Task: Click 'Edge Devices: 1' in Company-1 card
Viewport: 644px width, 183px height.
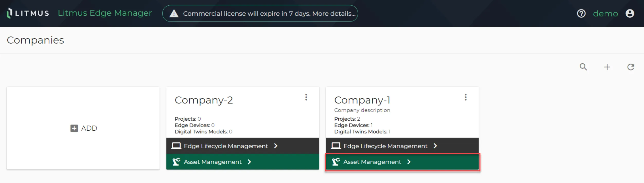Action: click(353, 125)
